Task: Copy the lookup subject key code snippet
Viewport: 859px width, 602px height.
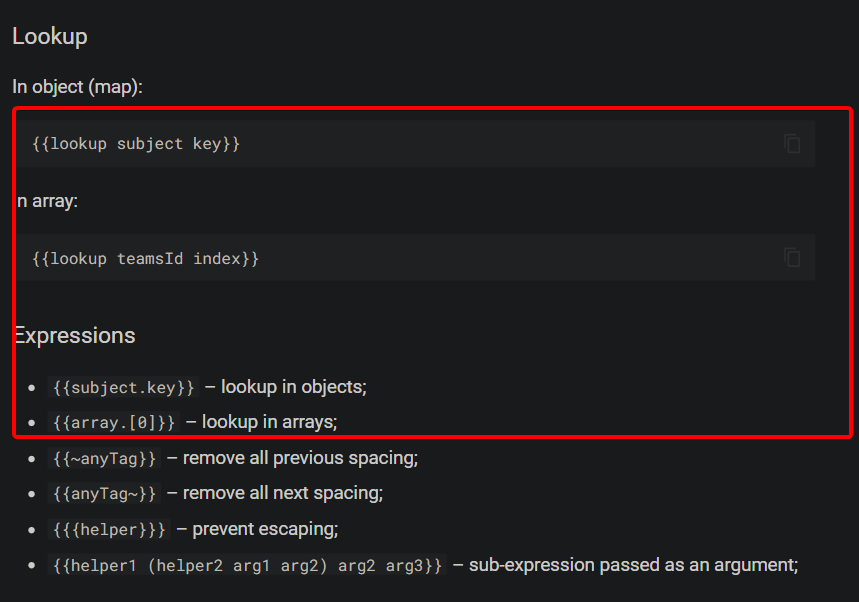Action: (x=792, y=144)
